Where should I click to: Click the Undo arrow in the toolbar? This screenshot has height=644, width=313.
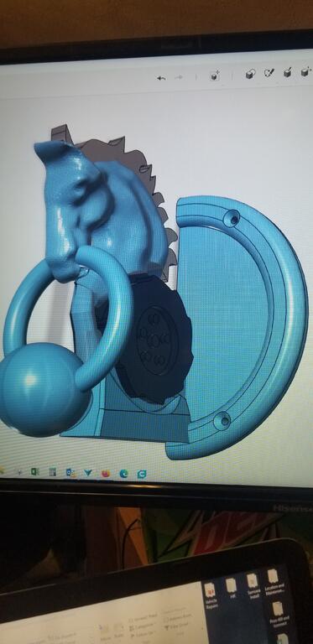[161, 78]
